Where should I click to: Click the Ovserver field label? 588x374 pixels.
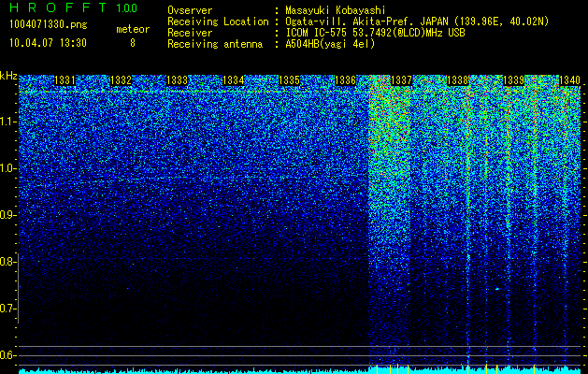(190, 10)
